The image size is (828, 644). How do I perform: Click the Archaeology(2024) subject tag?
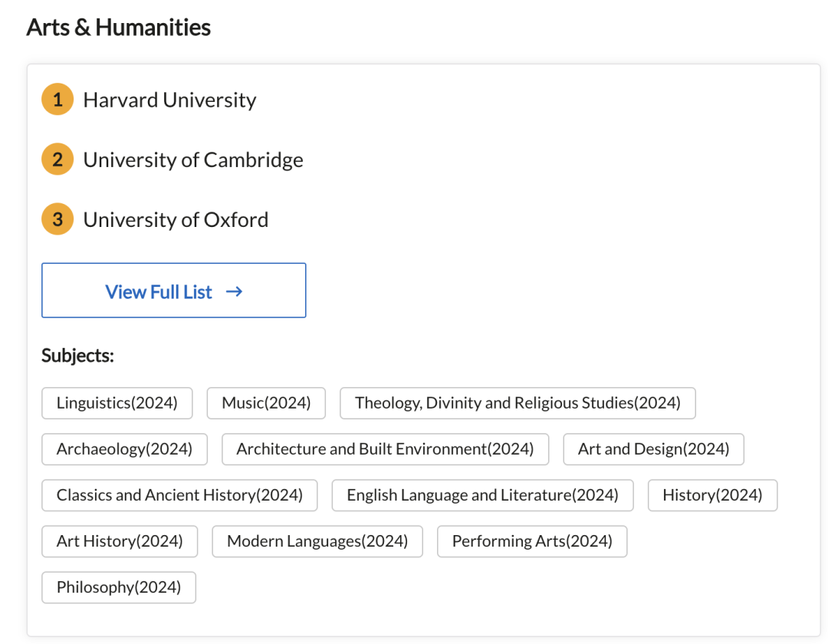pyautogui.click(x=125, y=449)
